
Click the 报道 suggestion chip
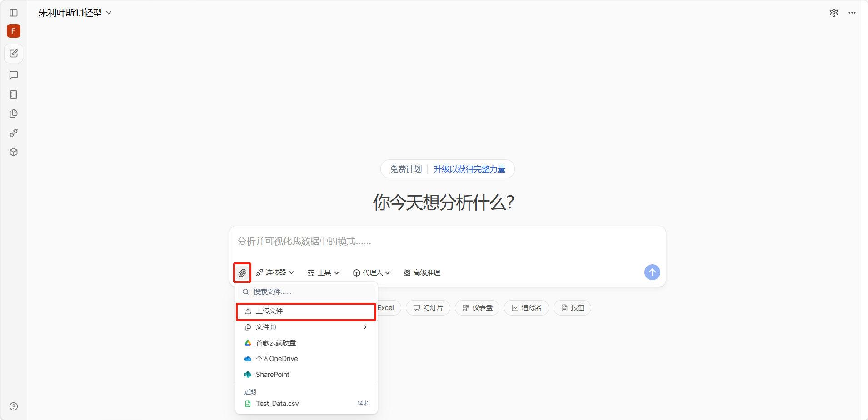(572, 308)
